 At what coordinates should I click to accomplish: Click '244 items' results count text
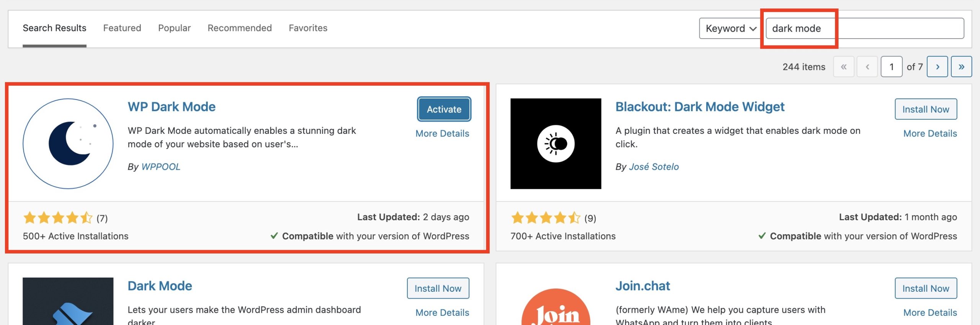pyautogui.click(x=804, y=67)
